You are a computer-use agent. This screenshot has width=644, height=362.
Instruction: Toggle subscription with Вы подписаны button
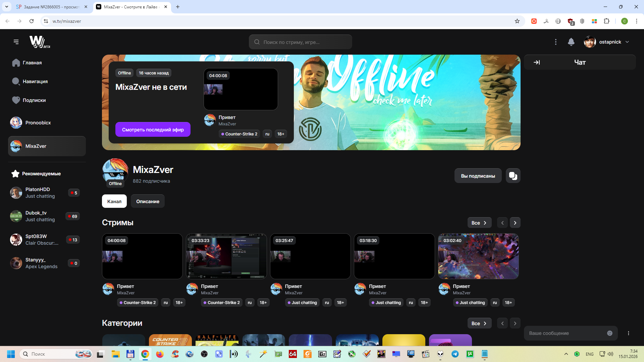478,176
